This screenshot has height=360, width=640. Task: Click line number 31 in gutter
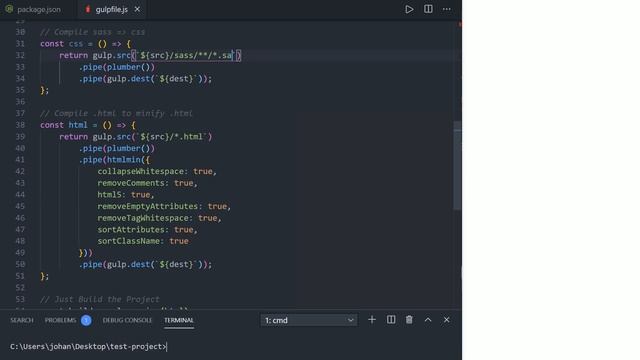coord(20,44)
